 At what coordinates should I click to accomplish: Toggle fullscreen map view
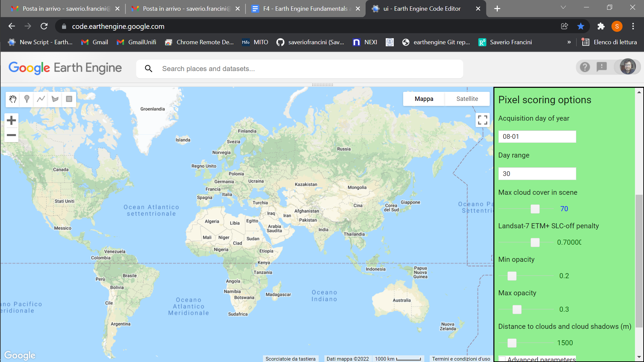click(482, 120)
